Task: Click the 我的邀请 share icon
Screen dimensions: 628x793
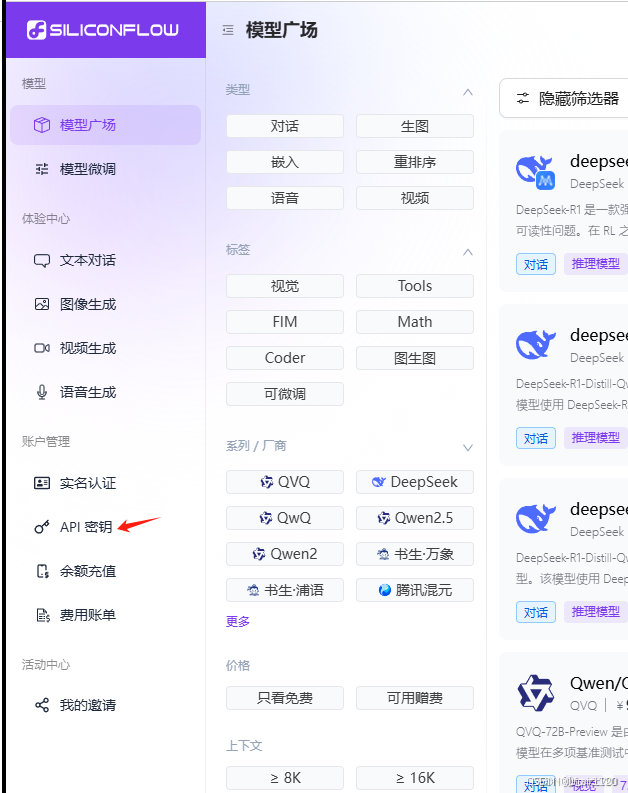Action: [x=42, y=705]
